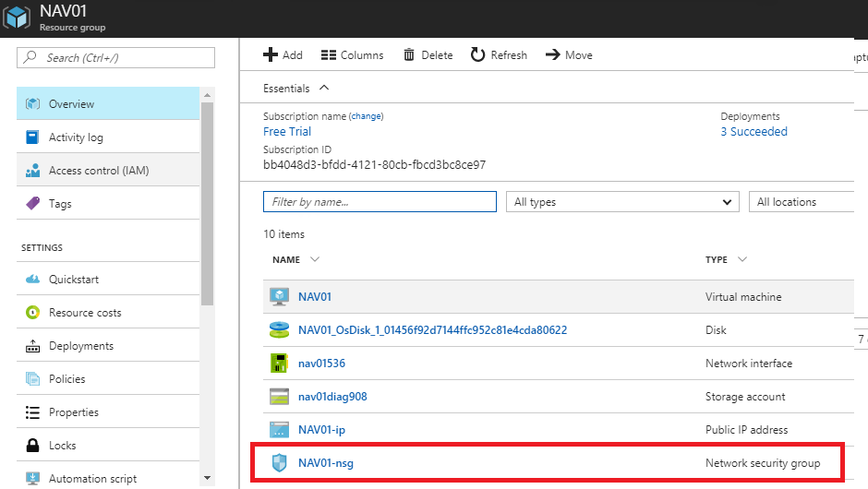Select Activity log menu item

[76, 137]
